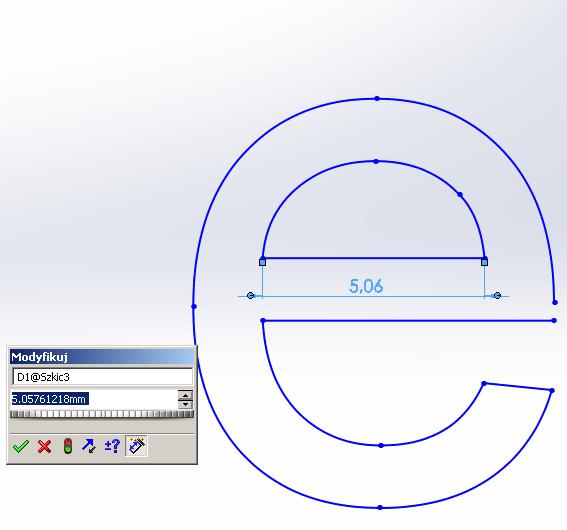
Task: Confirm the dimension with green checkmark
Action: (x=21, y=446)
